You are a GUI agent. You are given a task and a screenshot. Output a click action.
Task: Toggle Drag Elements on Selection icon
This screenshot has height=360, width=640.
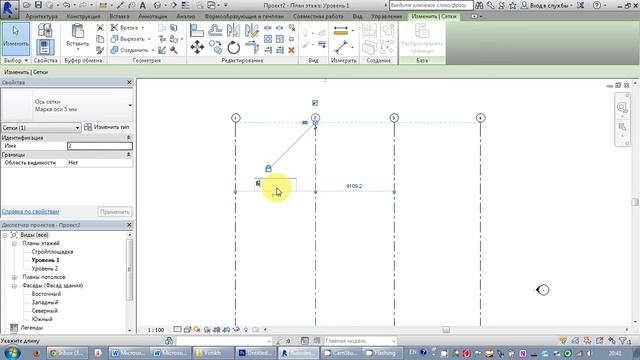point(611,340)
